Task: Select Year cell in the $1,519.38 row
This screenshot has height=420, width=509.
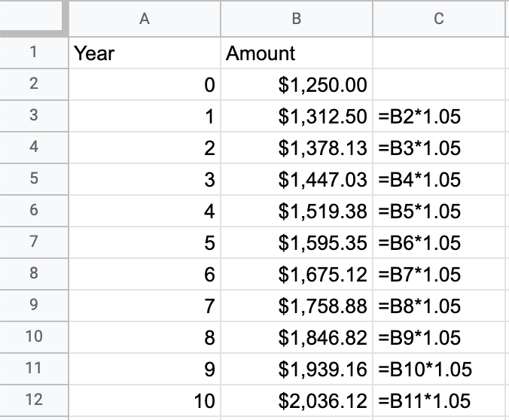Action: click(145, 211)
